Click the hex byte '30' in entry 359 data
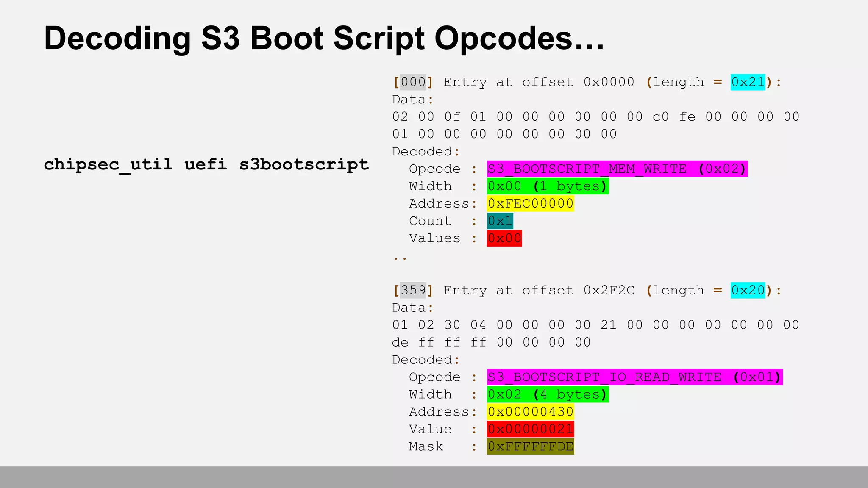This screenshot has height=488, width=868. click(452, 325)
